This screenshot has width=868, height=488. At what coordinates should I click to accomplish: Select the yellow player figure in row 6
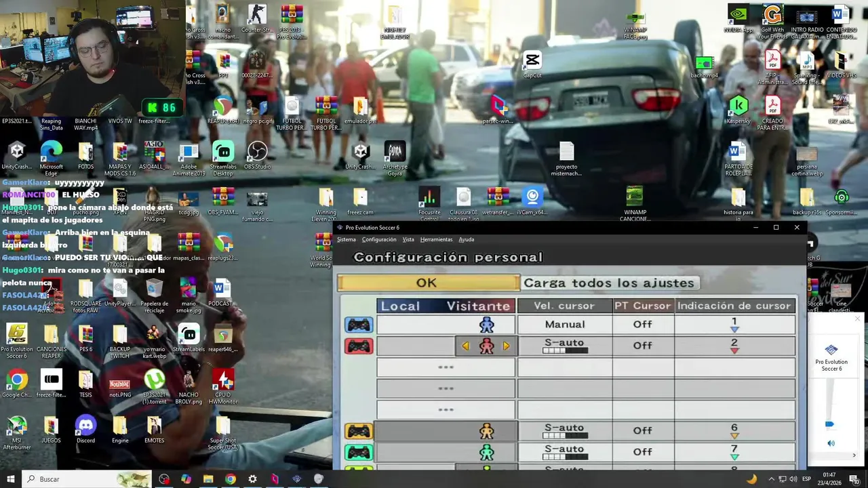[x=486, y=431]
